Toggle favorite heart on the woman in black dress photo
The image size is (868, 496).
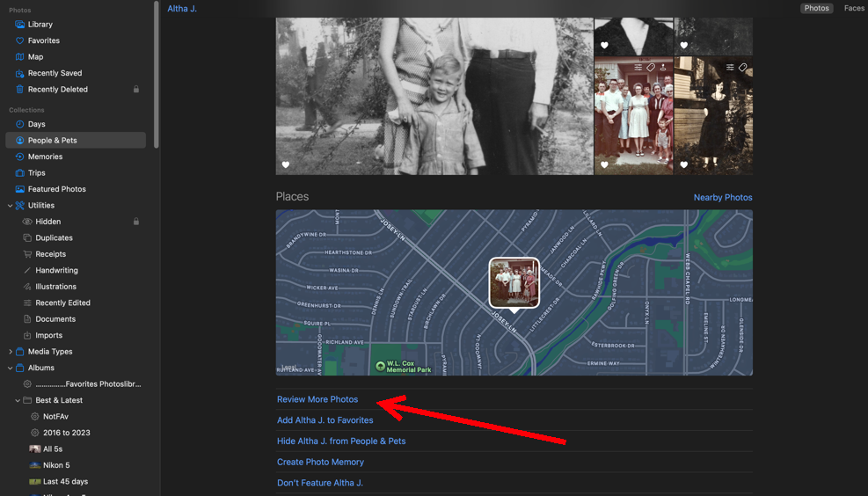(683, 164)
